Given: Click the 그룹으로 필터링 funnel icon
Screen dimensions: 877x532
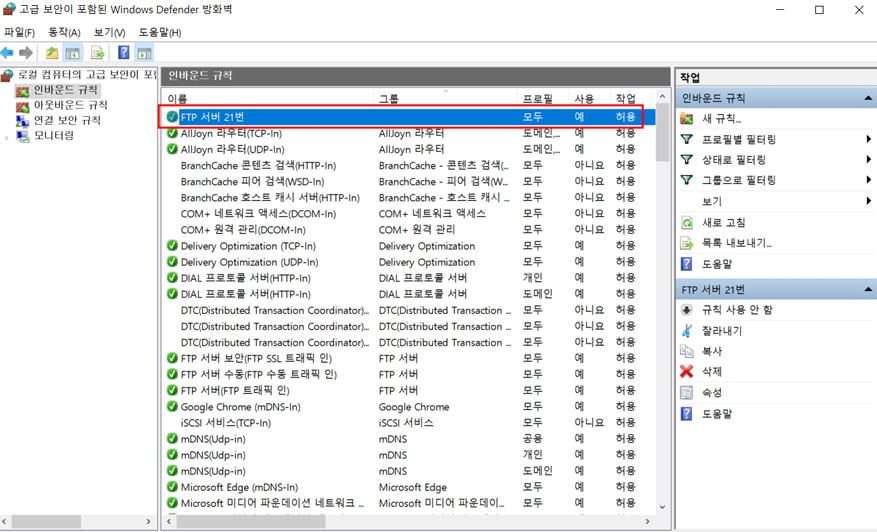Looking at the screenshot, I should (687, 180).
